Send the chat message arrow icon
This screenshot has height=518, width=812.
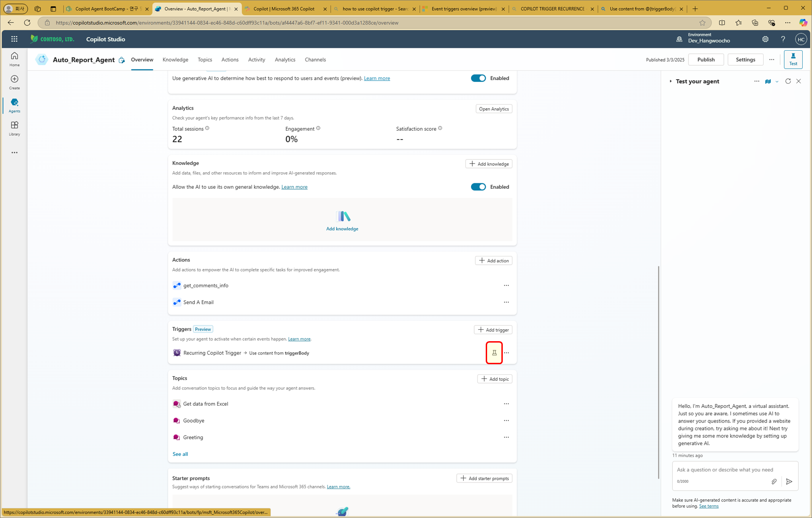click(x=789, y=481)
